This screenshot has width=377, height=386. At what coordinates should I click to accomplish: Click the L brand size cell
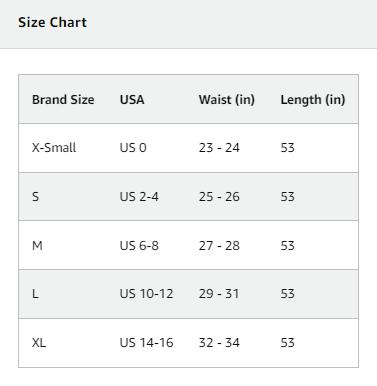(35, 294)
